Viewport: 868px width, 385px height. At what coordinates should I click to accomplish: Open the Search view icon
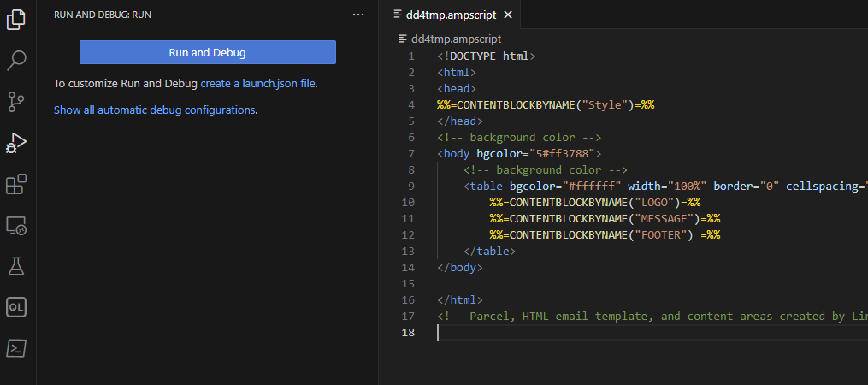[x=17, y=61]
